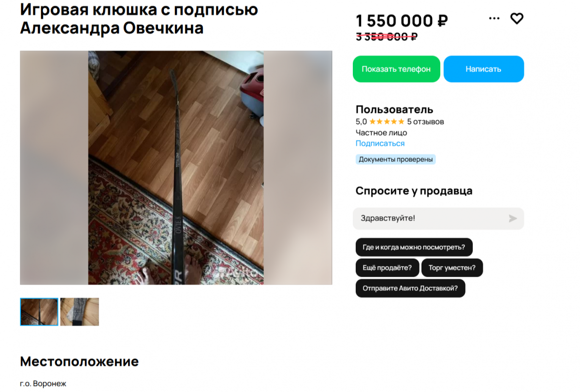Select quick question Отправите Авито Доставкой?
The image size is (580, 392).
coord(410,288)
